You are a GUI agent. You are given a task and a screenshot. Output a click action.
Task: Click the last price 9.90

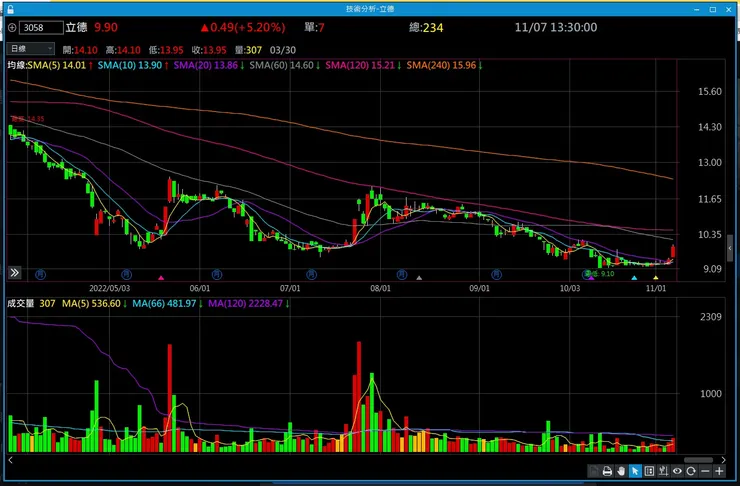[x=106, y=27]
